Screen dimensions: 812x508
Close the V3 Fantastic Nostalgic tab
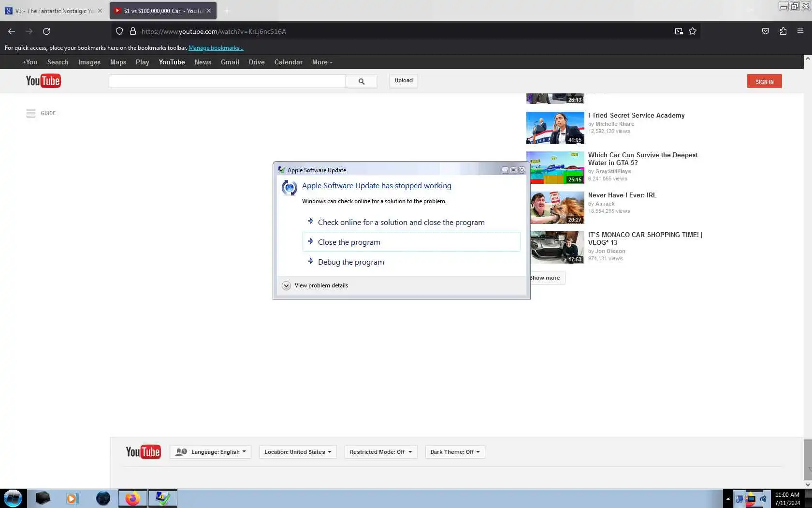click(100, 11)
